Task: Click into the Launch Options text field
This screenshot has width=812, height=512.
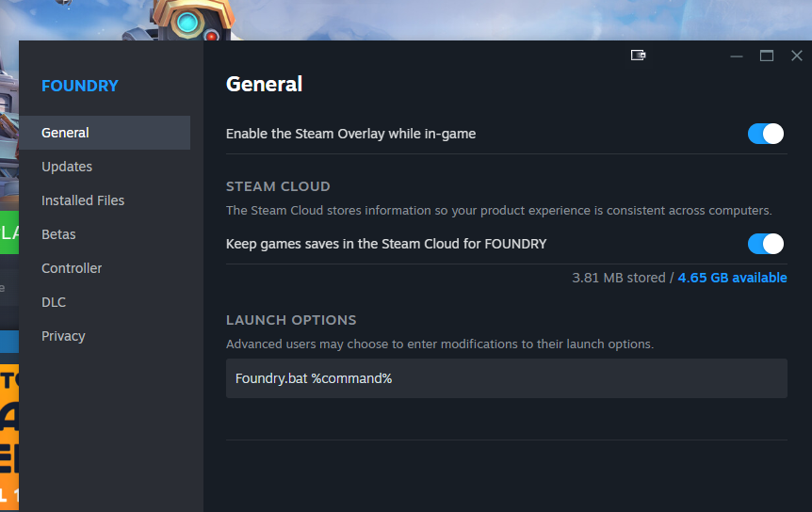Action: pyautogui.click(x=506, y=378)
